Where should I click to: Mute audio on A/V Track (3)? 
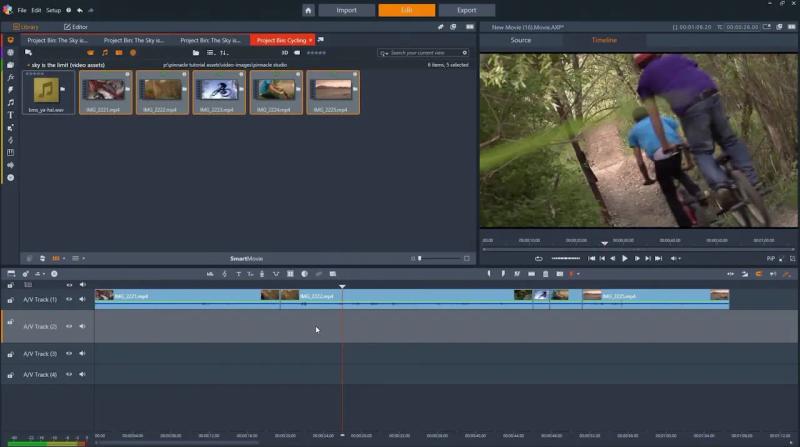point(82,354)
